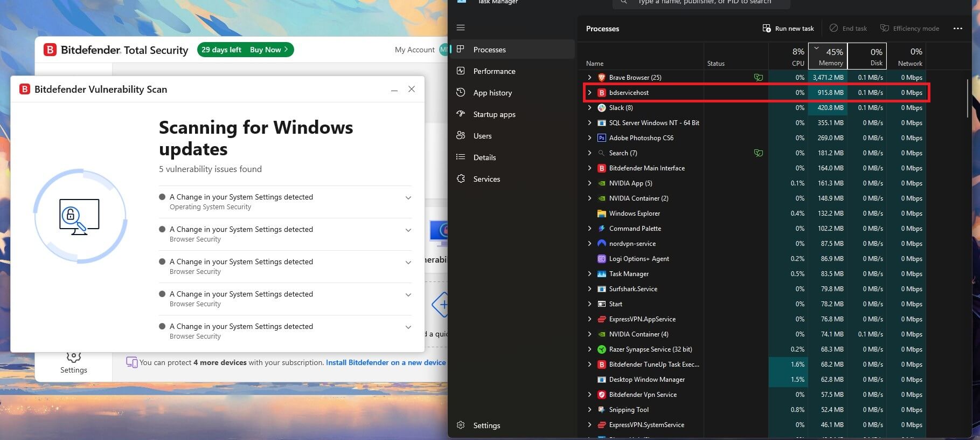Click Windows Explorer folder icon
Viewport: 980px width, 440px height.
coord(602,214)
